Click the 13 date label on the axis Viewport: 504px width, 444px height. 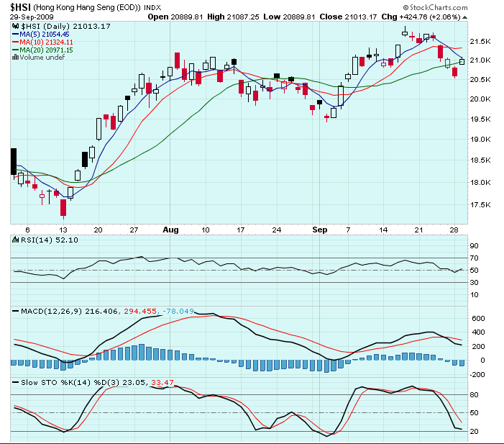click(x=63, y=230)
